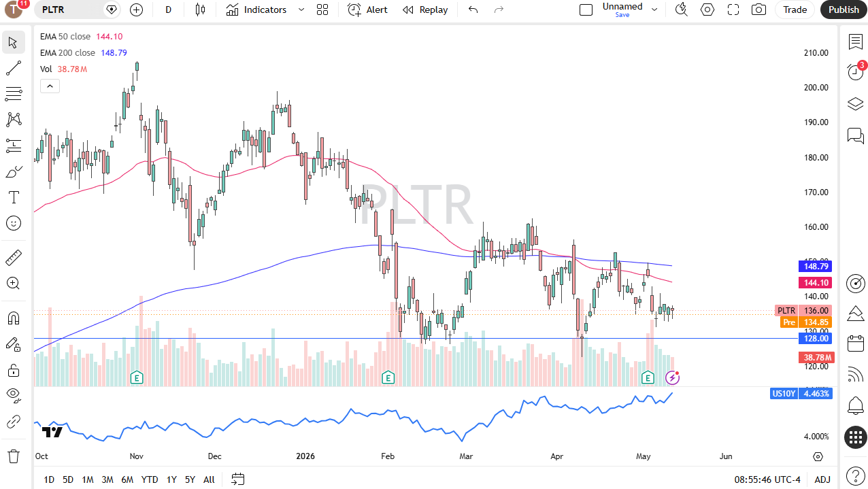The height and width of the screenshot is (489, 868).
Task: Select the text annotation tool
Action: [13, 197]
